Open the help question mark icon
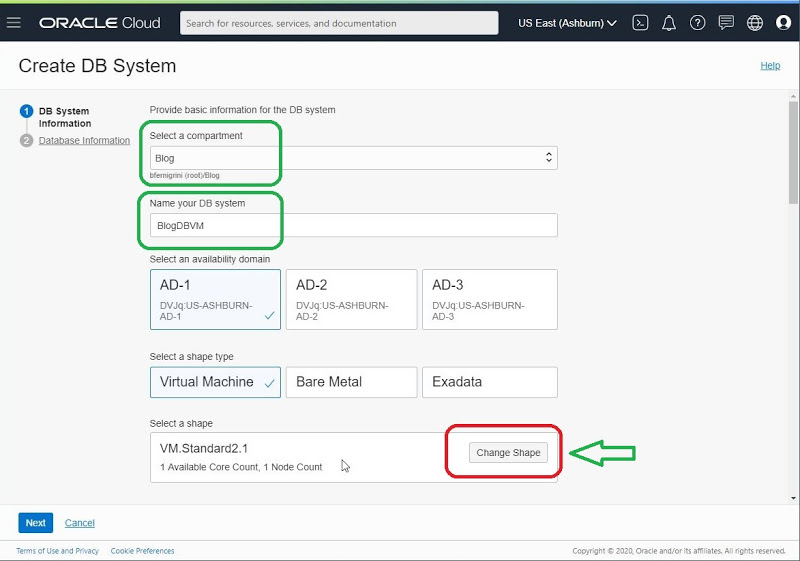 [x=697, y=23]
